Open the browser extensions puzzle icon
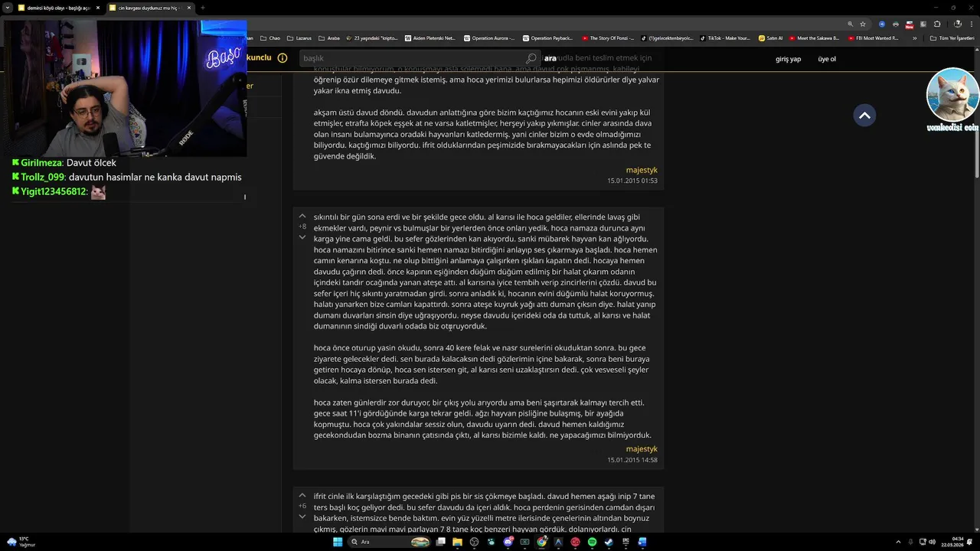The width and height of the screenshot is (980, 551). 937,24
